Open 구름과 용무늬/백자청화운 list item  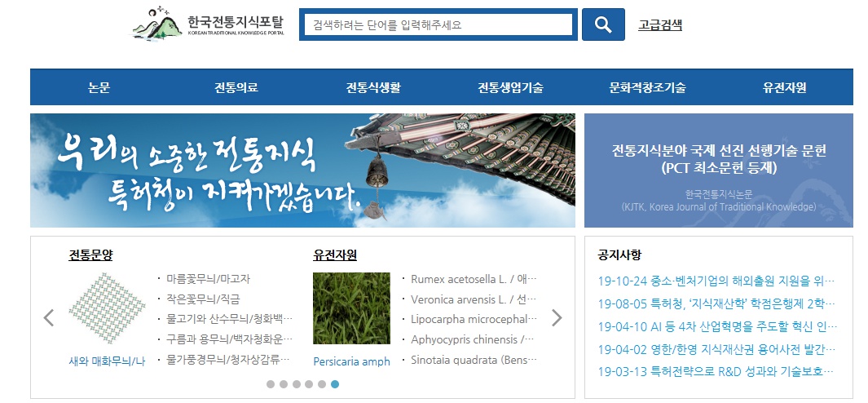click(229, 339)
